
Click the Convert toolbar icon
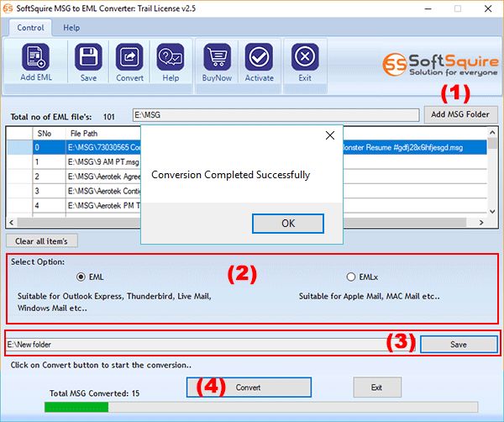pyautogui.click(x=129, y=57)
